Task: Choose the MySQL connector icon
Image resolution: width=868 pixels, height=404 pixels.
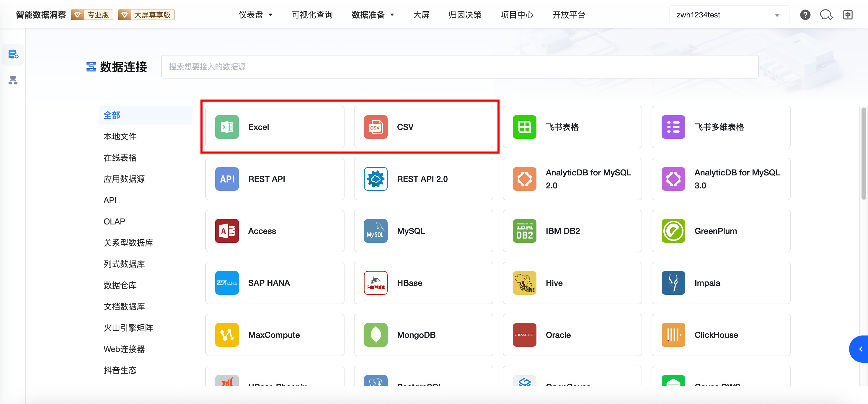Action: click(x=375, y=231)
